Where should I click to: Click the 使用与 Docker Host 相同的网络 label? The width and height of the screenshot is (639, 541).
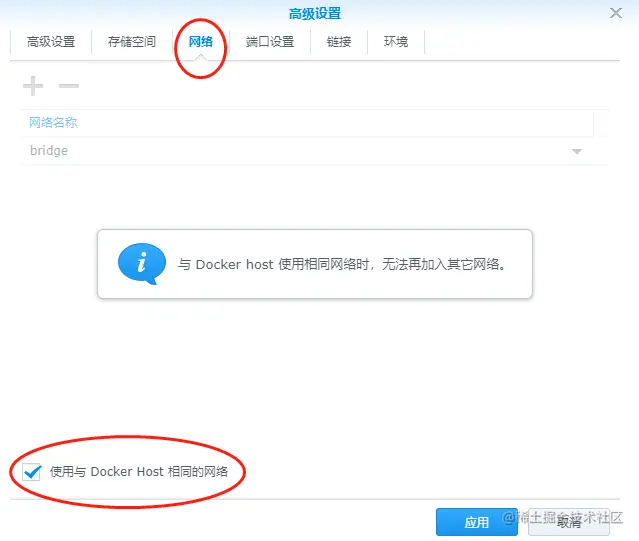coord(139,472)
